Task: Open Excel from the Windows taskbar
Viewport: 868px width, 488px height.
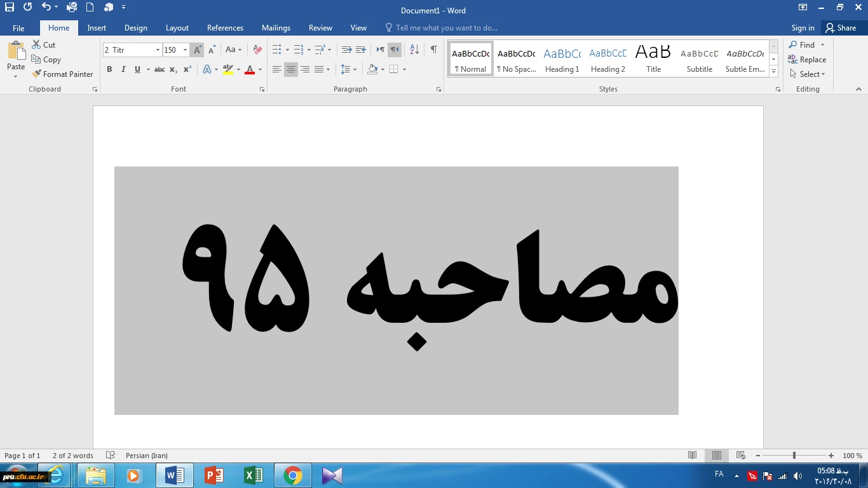Action: pos(253,475)
